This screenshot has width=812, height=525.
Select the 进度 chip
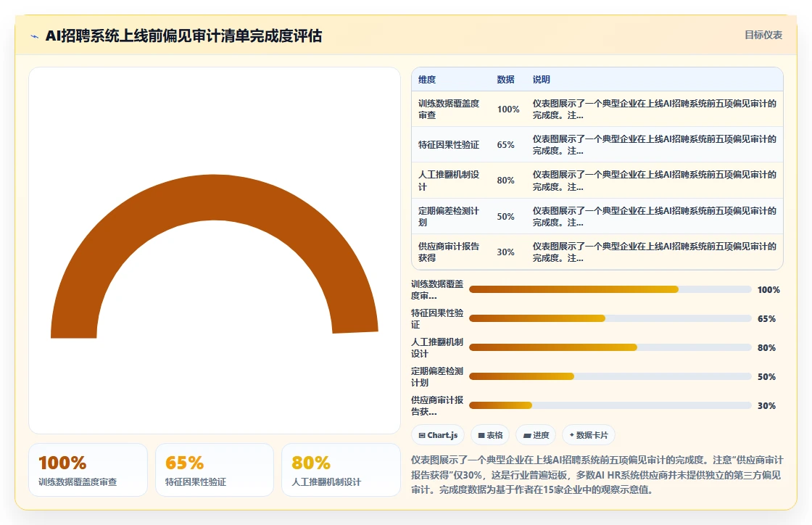pos(536,435)
